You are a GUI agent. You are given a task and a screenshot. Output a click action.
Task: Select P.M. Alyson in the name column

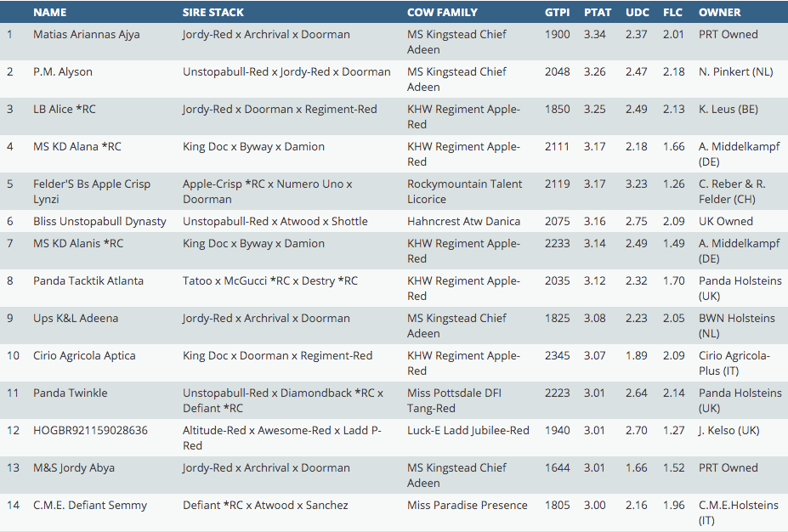pyautogui.click(x=62, y=72)
